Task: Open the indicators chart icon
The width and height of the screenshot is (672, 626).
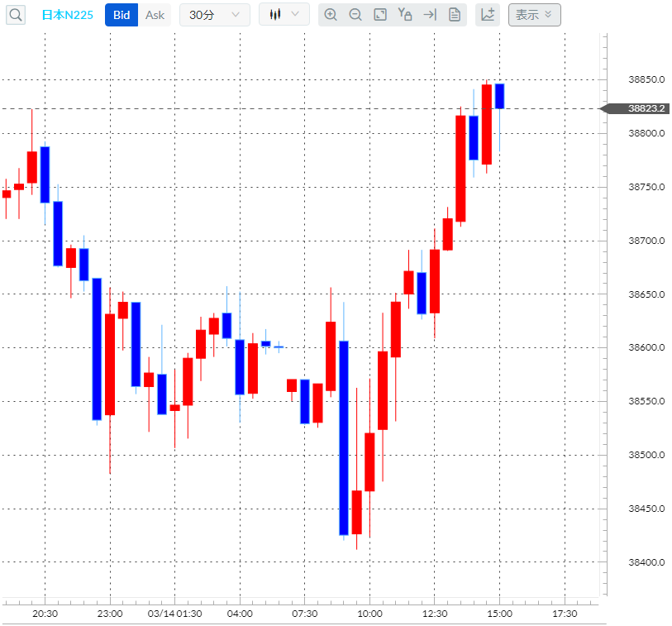Action: click(x=487, y=15)
